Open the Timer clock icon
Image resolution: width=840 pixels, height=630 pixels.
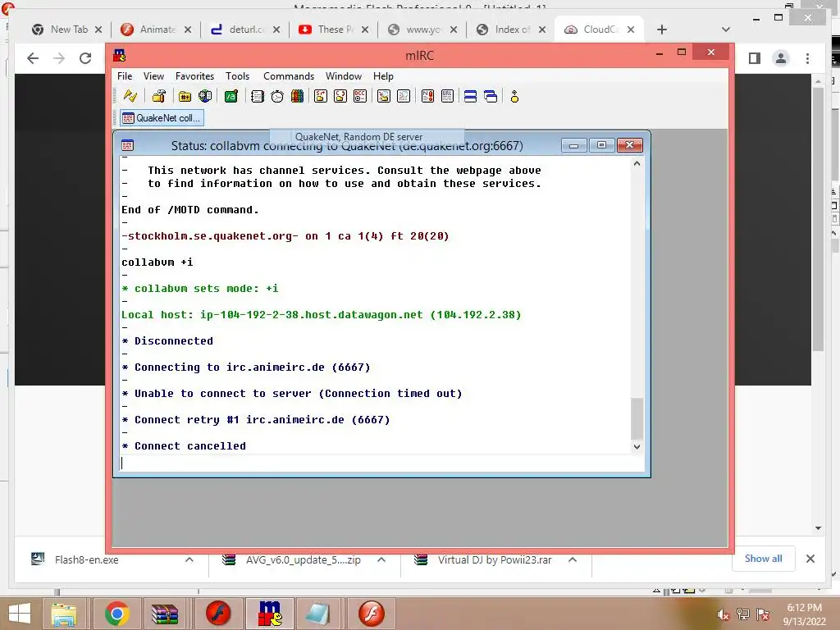click(277, 97)
